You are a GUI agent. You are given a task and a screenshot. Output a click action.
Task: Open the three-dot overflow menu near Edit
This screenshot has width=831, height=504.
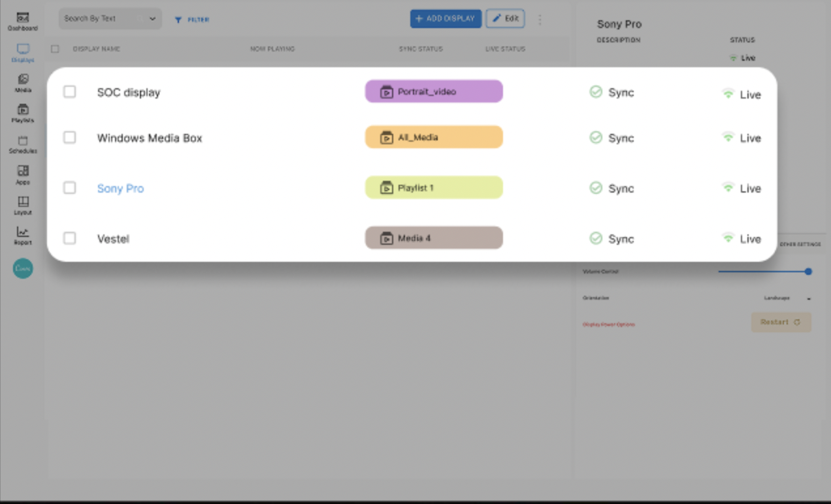[540, 19]
